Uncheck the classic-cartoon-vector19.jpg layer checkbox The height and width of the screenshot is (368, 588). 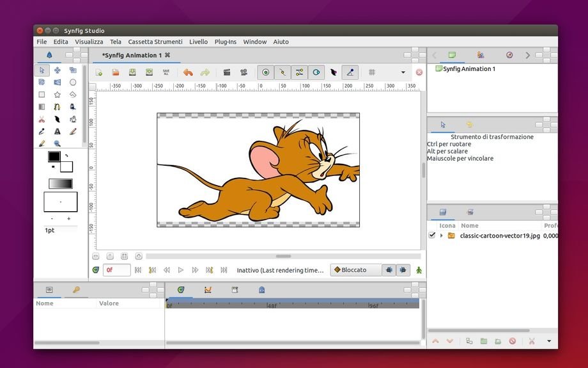tap(432, 236)
